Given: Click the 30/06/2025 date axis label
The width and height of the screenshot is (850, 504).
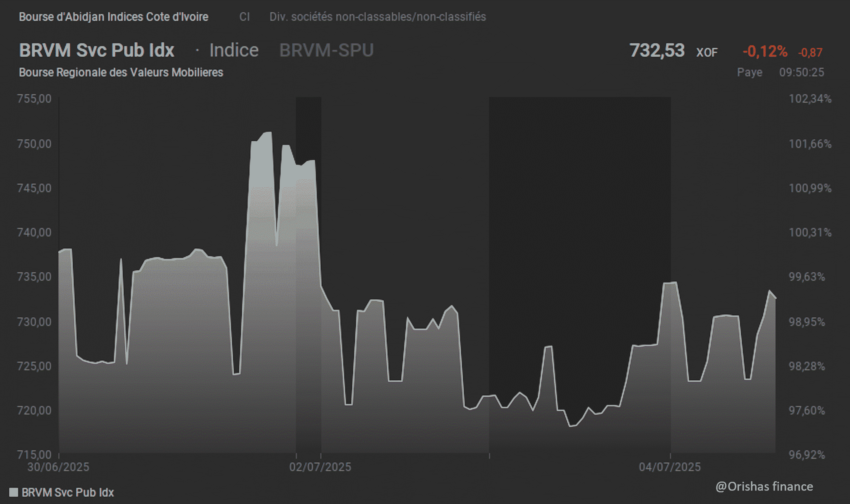Looking at the screenshot, I should click(58, 467).
